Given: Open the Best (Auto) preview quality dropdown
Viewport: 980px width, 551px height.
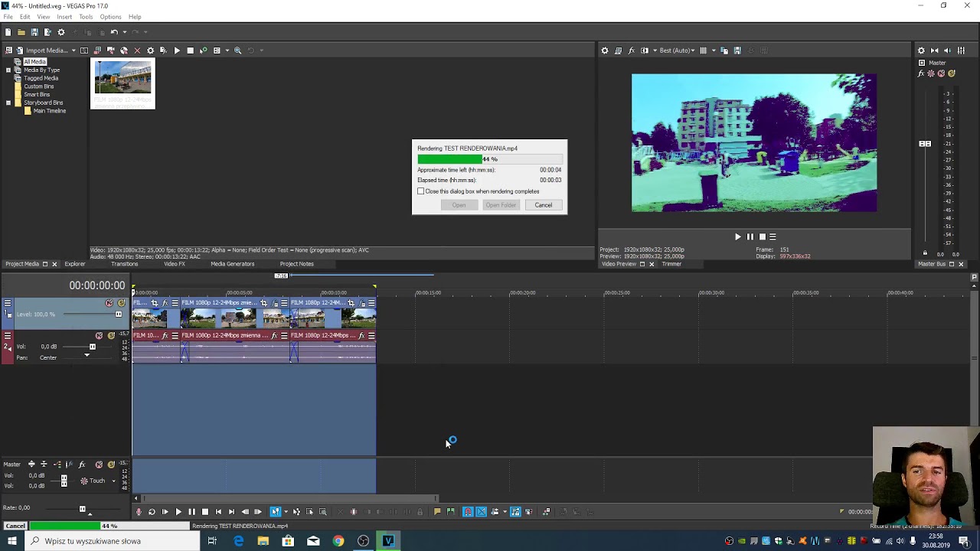Looking at the screenshot, I should [x=677, y=51].
